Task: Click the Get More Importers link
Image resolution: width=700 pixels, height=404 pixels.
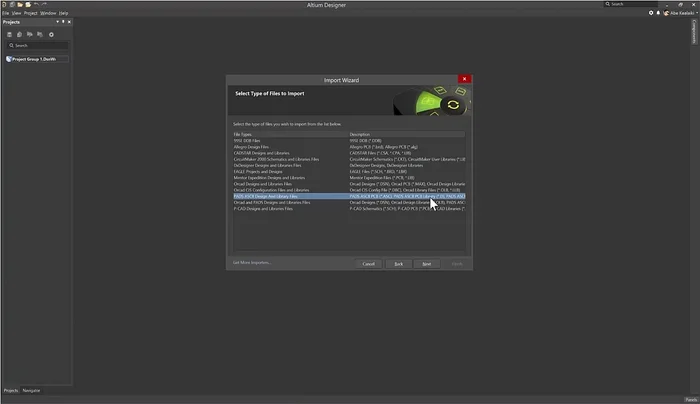Action: [x=252, y=262]
